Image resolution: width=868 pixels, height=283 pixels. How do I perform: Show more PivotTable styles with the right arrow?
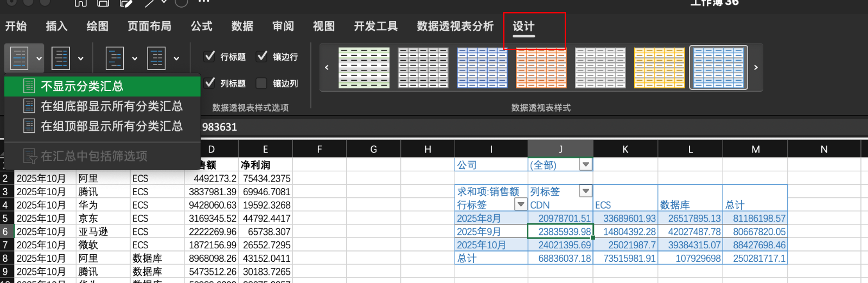[x=756, y=67]
